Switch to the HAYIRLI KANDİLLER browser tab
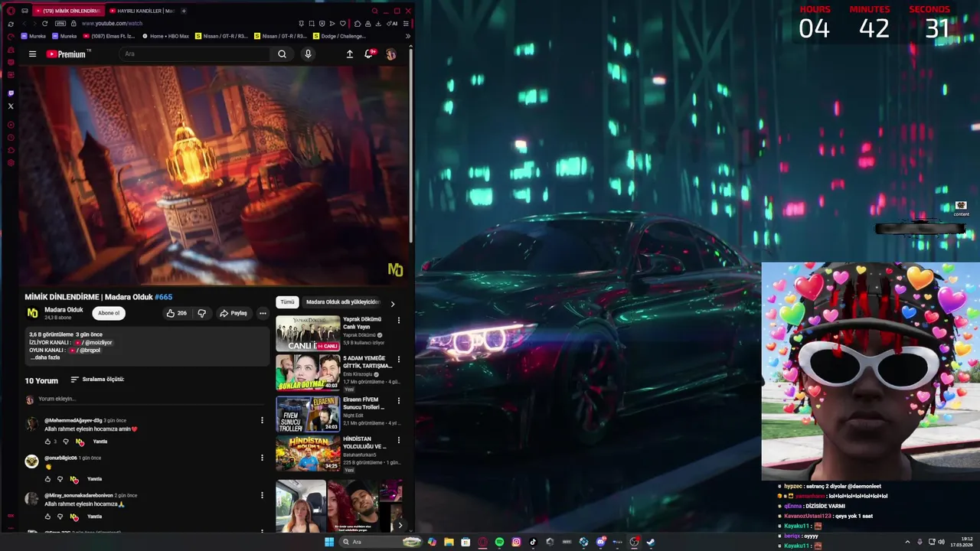The height and width of the screenshot is (551, 980). coord(142,11)
